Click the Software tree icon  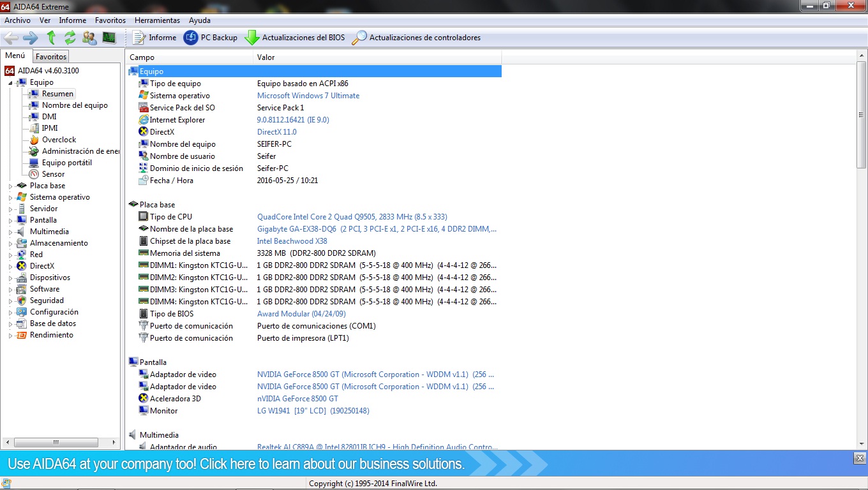pyautogui.click(x=22, y=289)
